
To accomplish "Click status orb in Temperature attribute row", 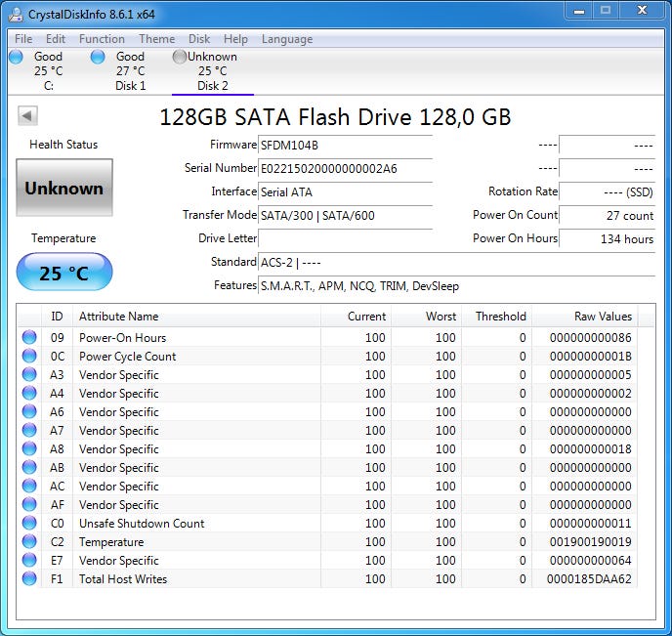I will click(x=29, y=542).
